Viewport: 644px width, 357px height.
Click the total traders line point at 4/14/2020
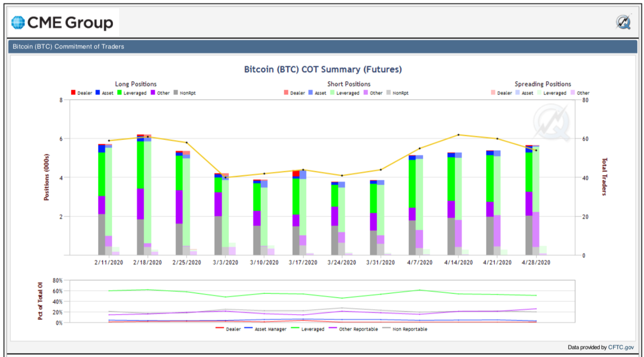tap(458, 135)
